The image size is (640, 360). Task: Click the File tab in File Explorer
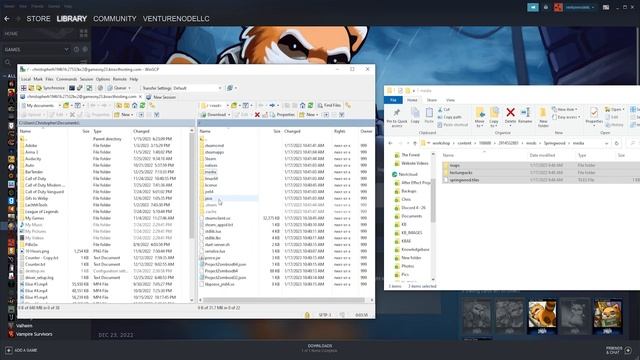coord(393,100)
